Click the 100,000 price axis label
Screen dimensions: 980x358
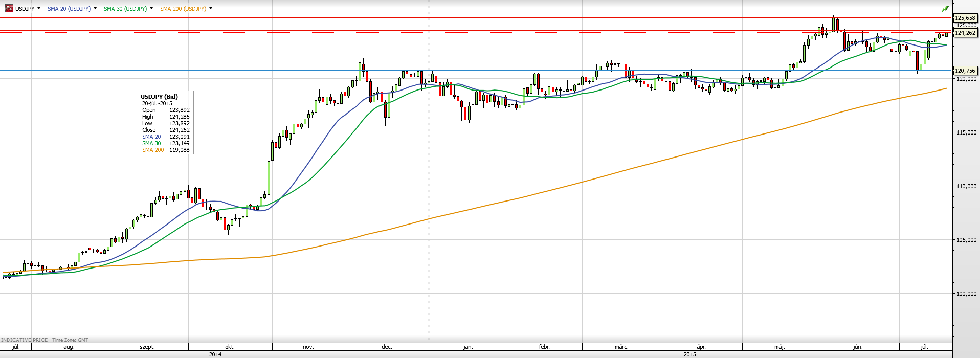966,294
